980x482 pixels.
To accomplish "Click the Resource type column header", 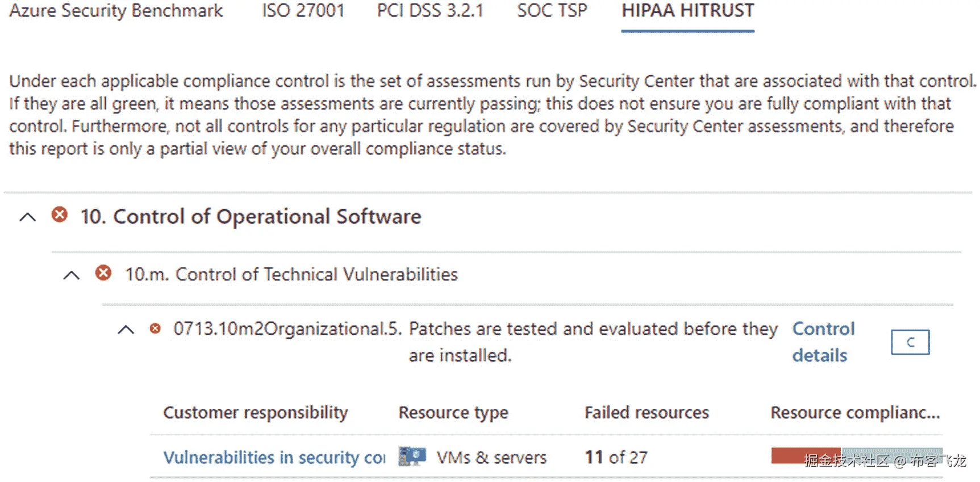I will [x=453, y=413].
